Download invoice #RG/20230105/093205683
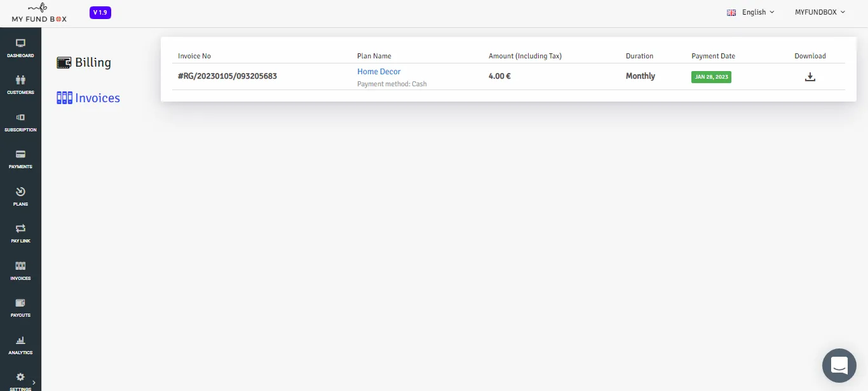Image resolution: width=868 pixels, height=391 pixels. [x=810, y=77]
